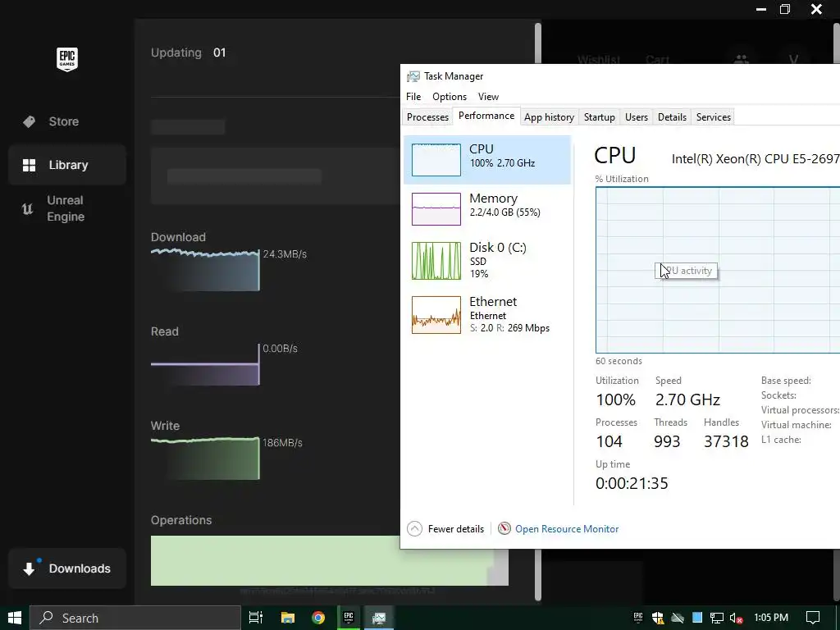Select Library in the sidebar
The height and width of the screenshot is (630, 840).
coord(67,165)
